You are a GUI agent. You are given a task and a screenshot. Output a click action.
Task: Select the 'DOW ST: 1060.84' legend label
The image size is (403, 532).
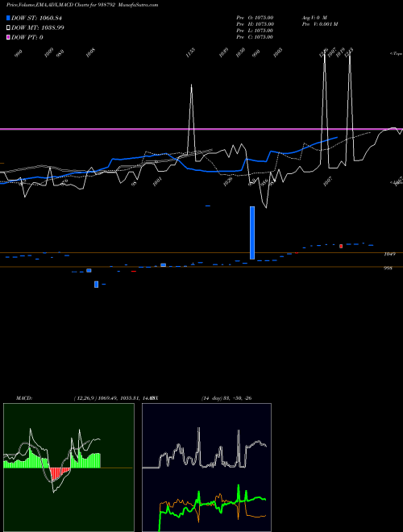pos(36,18)
